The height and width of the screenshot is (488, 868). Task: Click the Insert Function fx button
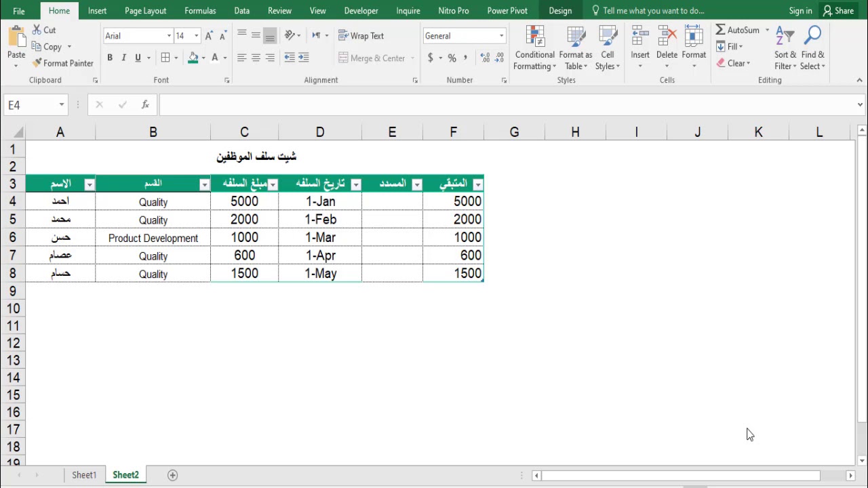tap(145, 105)
